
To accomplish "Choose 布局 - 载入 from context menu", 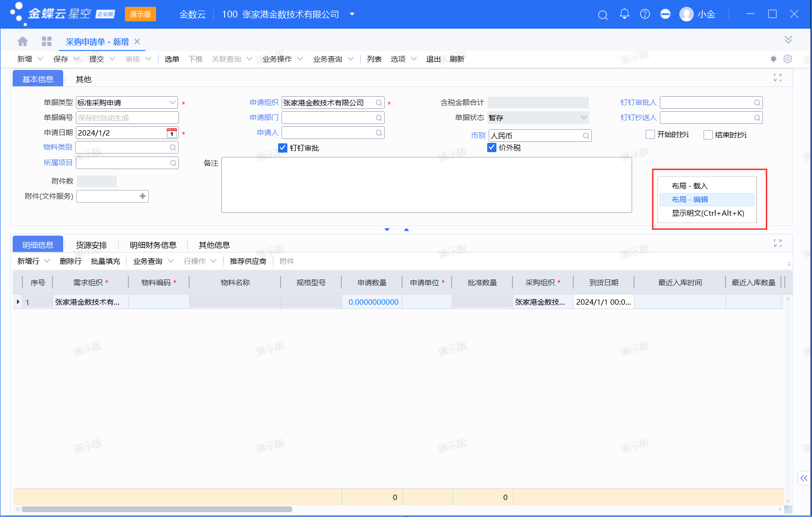I will tap(707, 186).
